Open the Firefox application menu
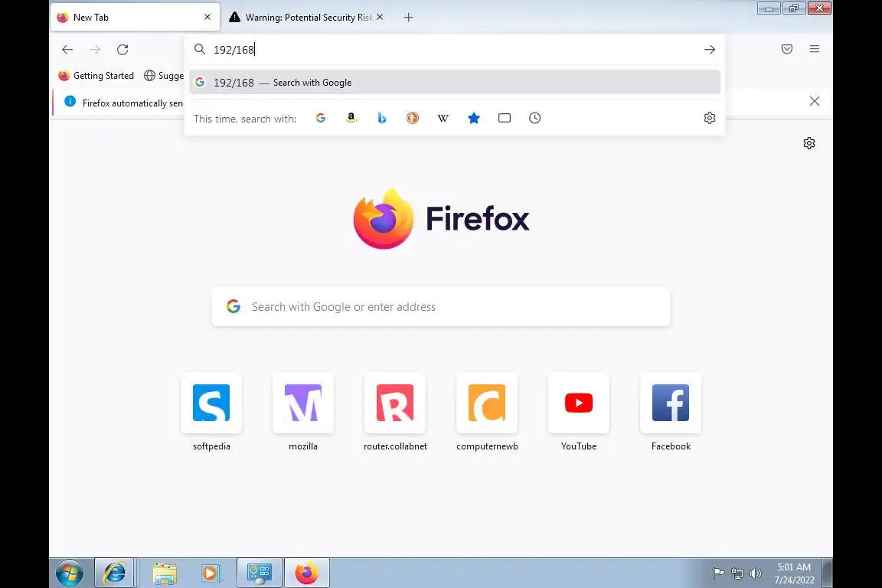The width and height of the screenshot is (882, 588). coord(815,49)
